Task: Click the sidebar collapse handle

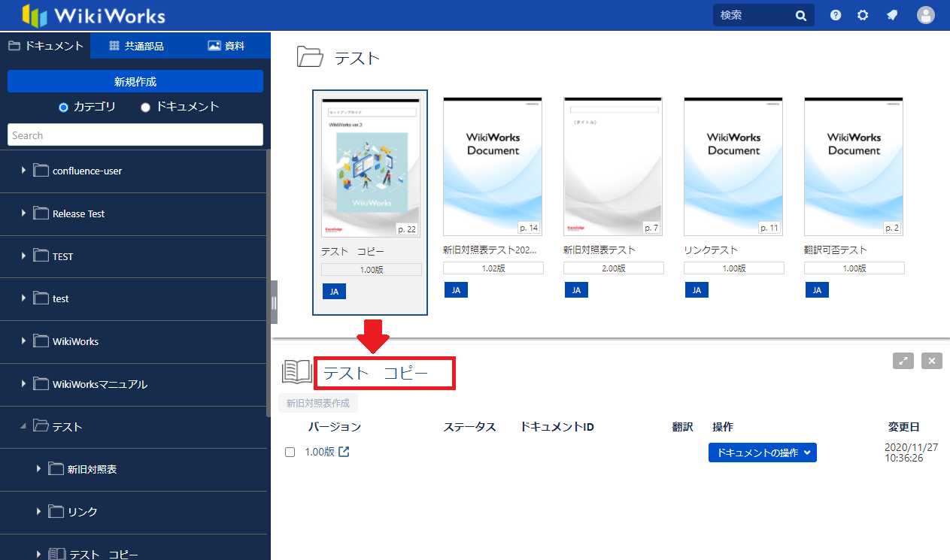Action: click(x=274, y=302)
